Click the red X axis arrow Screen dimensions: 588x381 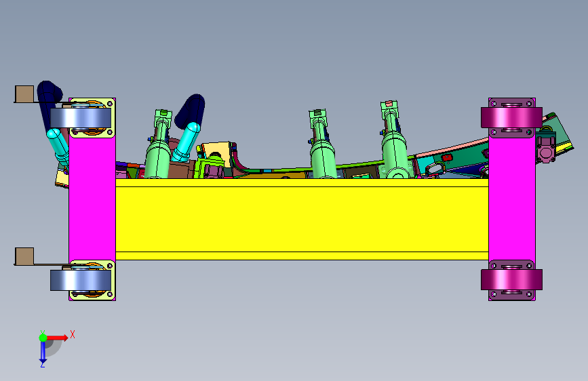[58, 338]
